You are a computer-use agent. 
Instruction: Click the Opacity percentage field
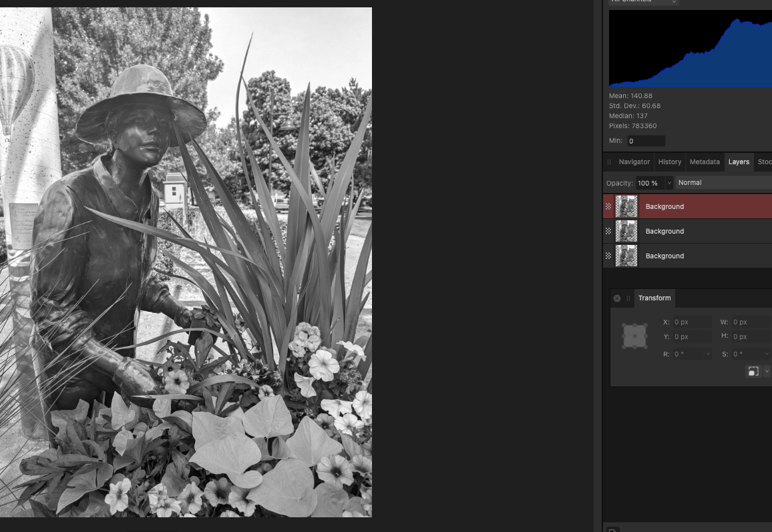point(650,183)
